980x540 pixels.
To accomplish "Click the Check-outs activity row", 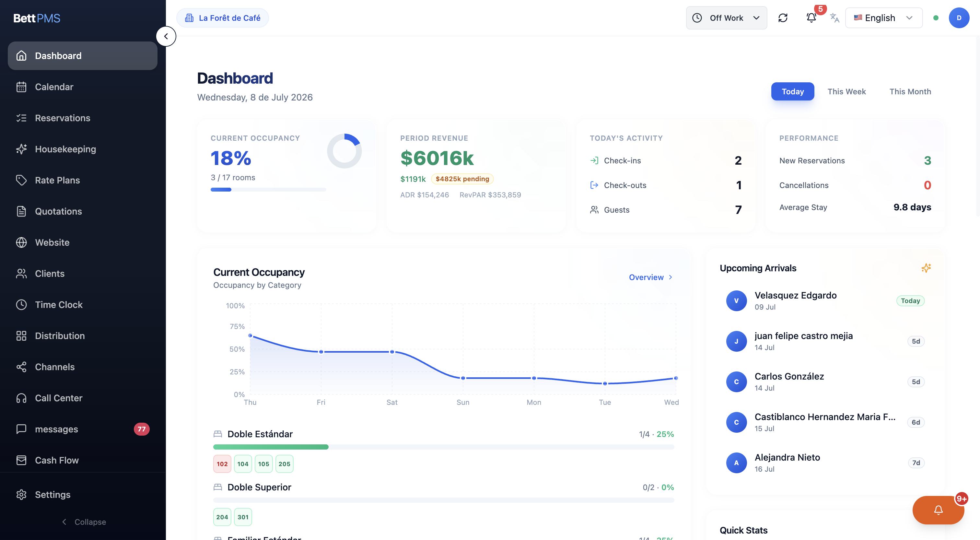I will pyautogui.click(x=665, y=185).
